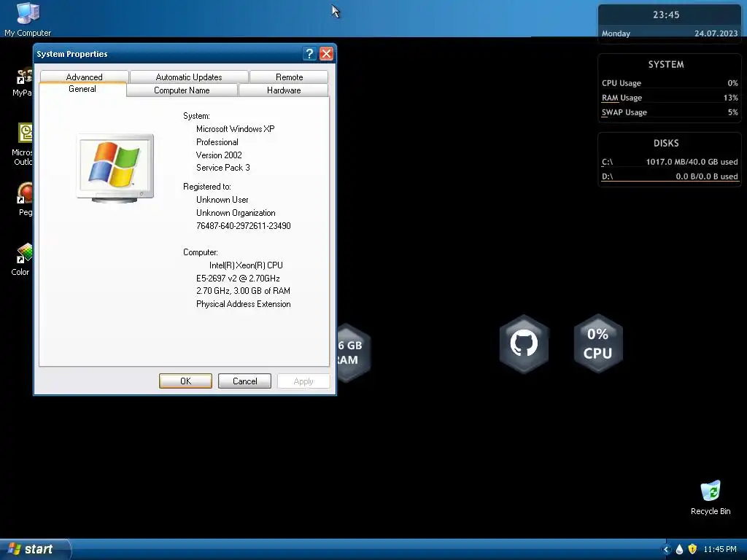Click the Windows XP logo monitor image
This screenshot has width=747, height=560.
point(115,168)
